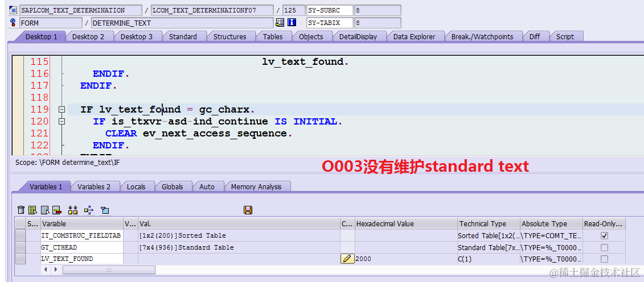The height and width of the screenshot is (282, 644).
Task: Click the orange save floppy icon
Action: tap(248, 210)
